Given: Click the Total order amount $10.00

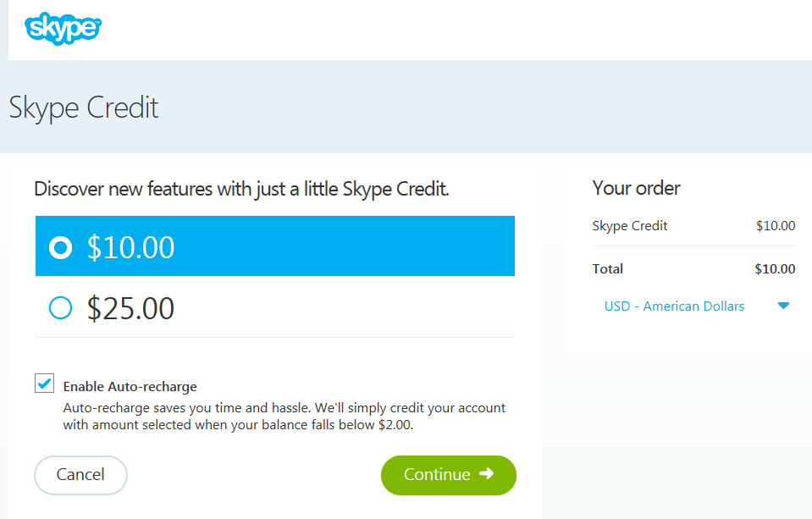Looking at the screenshot, I should click(775, 269).
